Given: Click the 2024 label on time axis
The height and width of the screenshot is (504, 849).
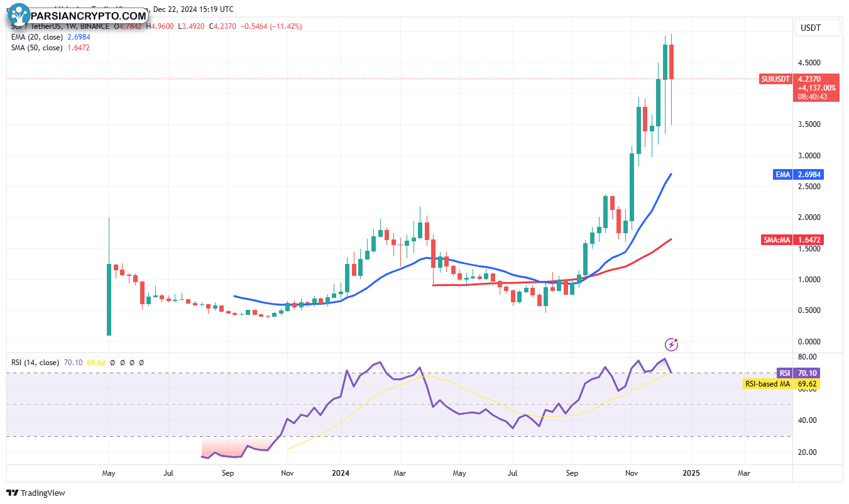Looking at the screenshot, I should (x=341, y=473).
